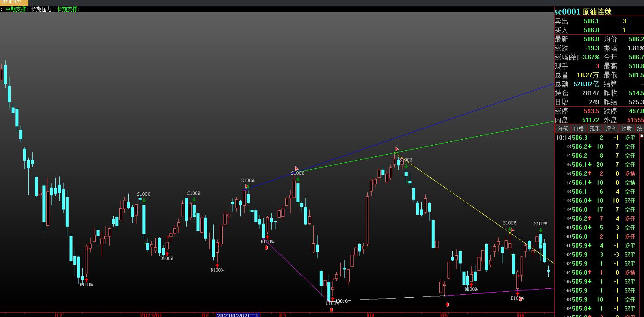Click the 总量 value 10.27万
This screenshot has width=644, height=317.
pos(588,75)
